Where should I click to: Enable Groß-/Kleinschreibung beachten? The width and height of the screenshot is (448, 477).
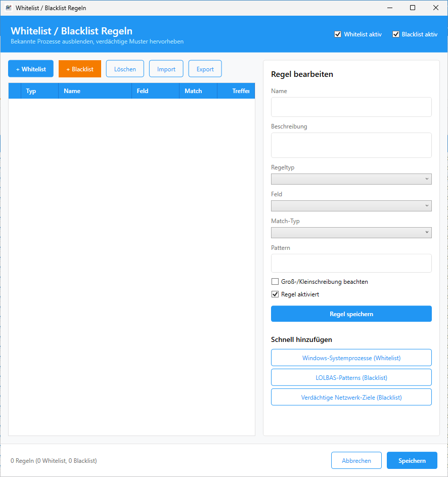pyautogui.click(x=275, y=281)
